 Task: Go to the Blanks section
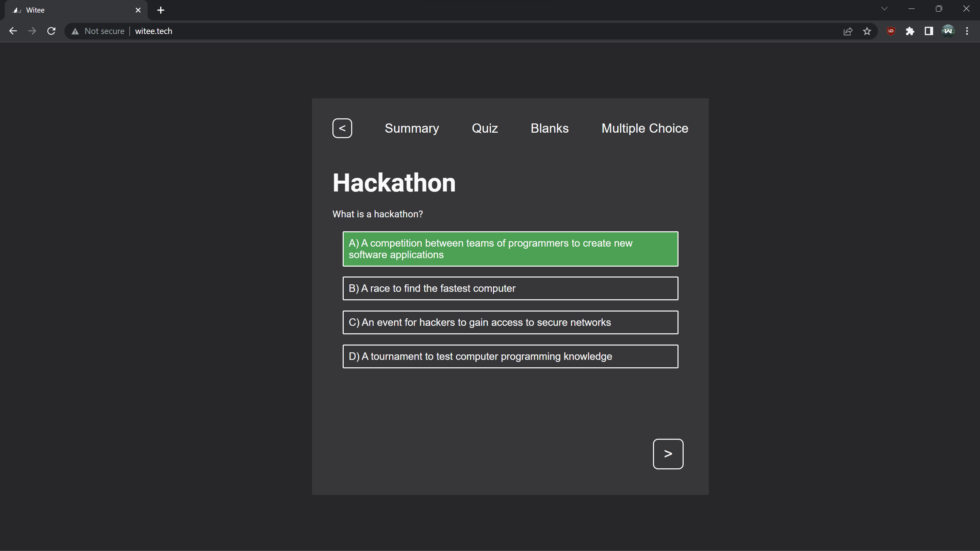549,128
